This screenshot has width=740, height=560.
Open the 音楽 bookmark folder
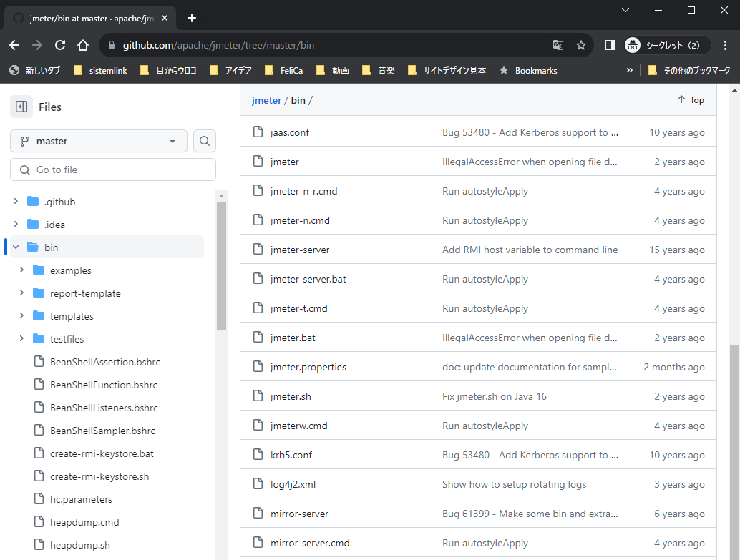[379, 70]
